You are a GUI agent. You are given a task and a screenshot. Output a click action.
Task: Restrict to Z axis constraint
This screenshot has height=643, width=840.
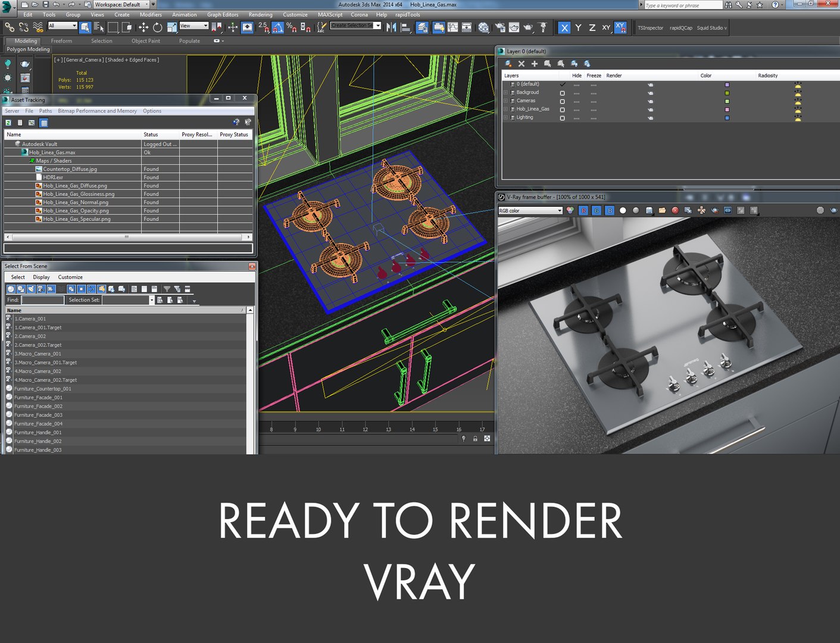(592, 27)
